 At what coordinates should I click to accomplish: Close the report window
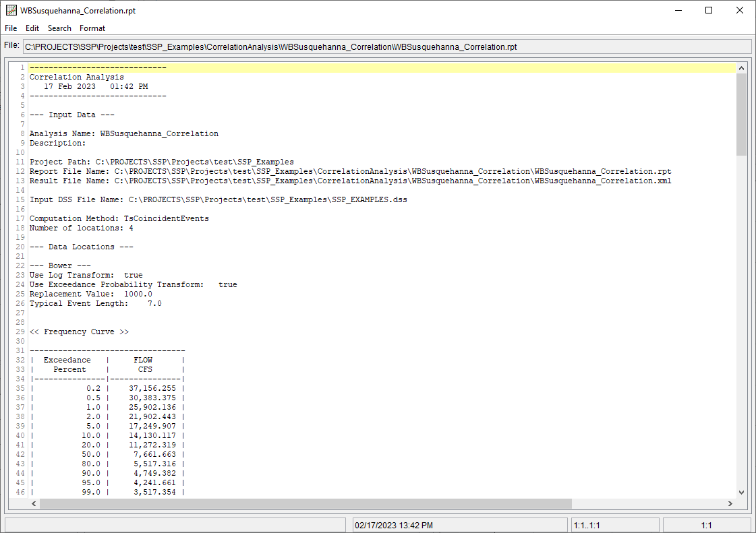click(x=740, y=10)
